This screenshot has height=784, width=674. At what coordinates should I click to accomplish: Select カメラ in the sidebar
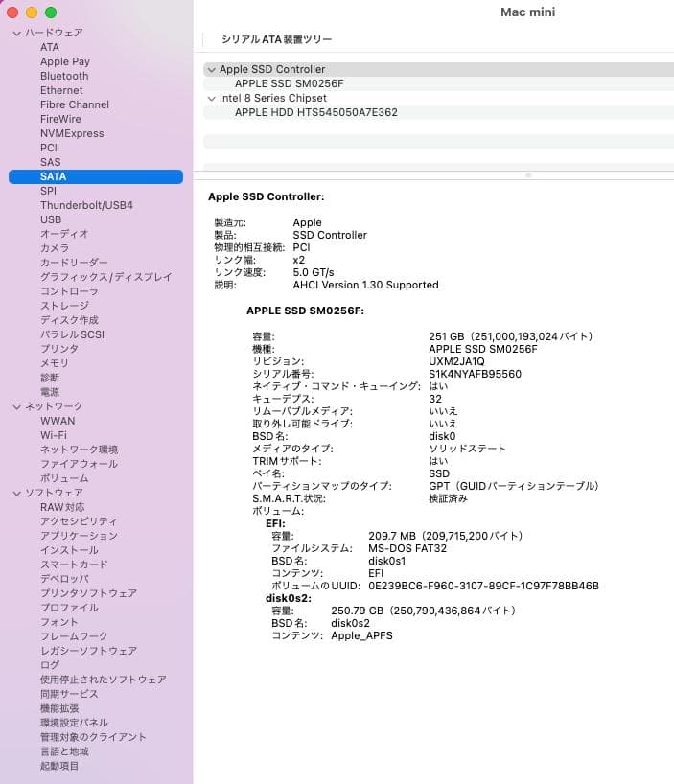point(55,248)
